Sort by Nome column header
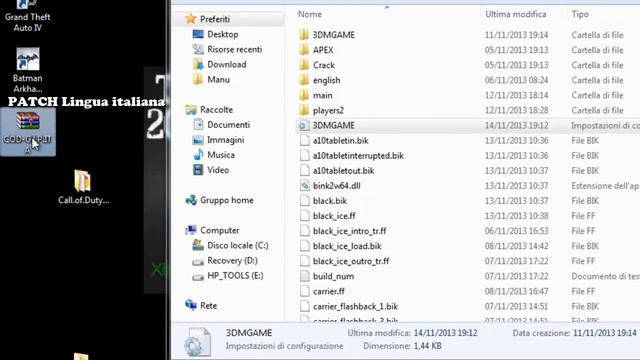 [x=310, y=14]
